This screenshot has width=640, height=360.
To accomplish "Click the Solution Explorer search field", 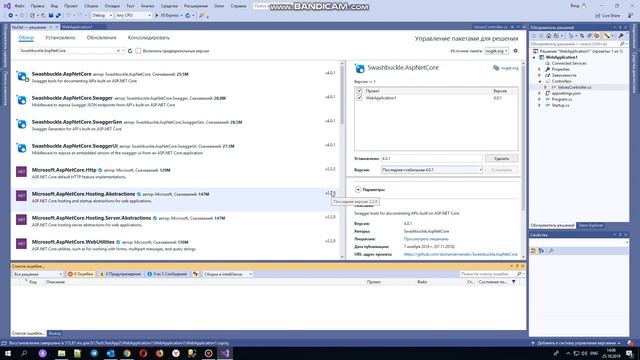I will (574, 44).
